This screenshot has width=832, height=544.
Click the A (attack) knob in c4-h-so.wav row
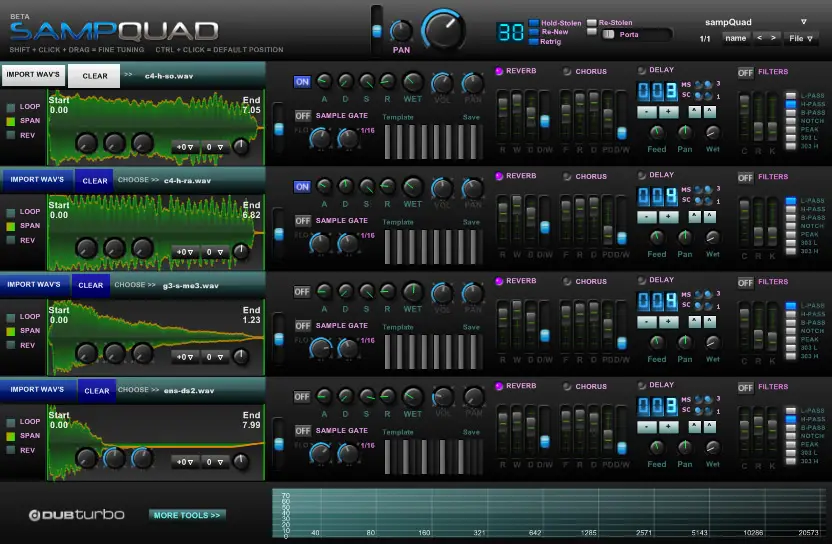pos(324,81)
